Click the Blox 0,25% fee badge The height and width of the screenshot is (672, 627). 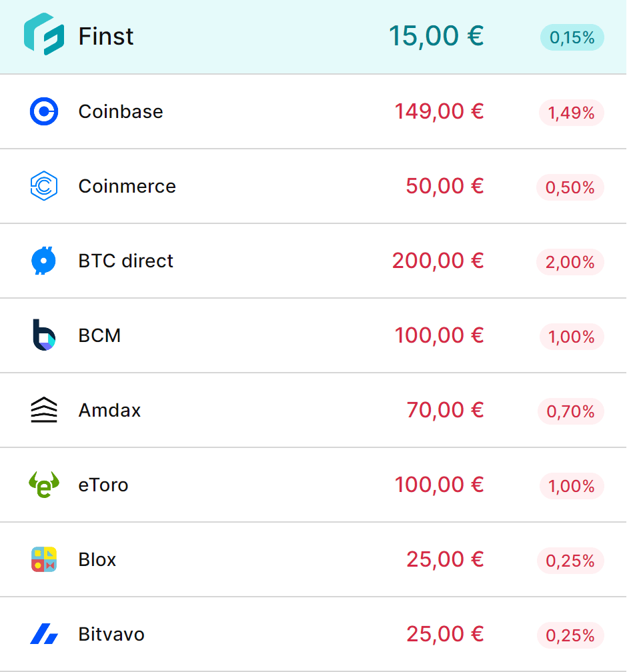coord(570,561)
